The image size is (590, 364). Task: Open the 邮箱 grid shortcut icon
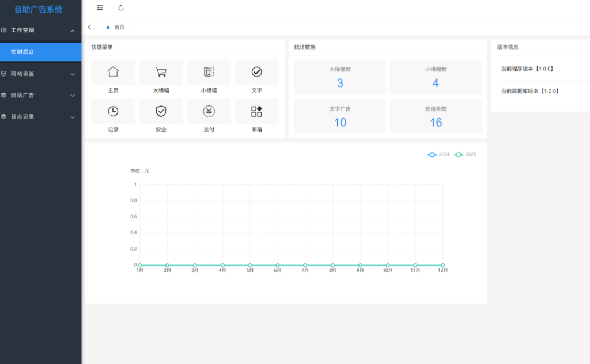(256, 111)
